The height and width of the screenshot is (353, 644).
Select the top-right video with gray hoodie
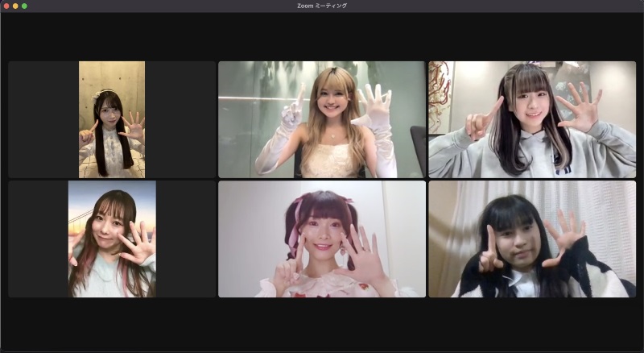[x=532, y=119]
